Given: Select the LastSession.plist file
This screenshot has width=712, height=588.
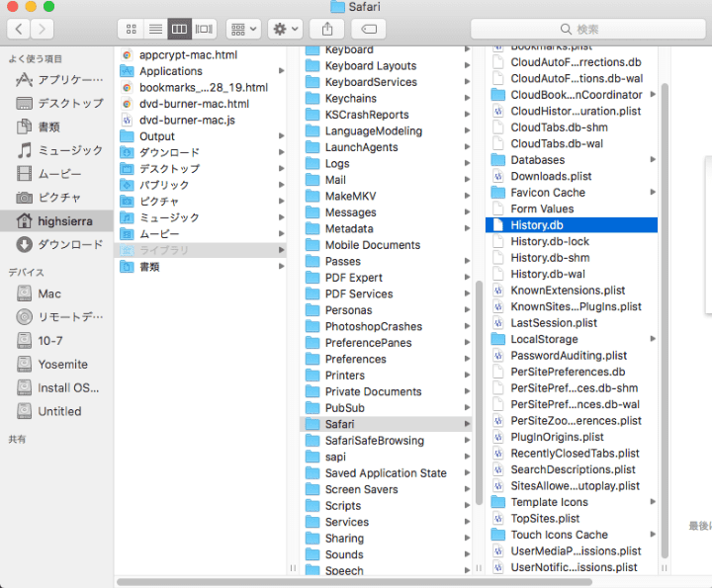Looking at the screenshot, I should pos(572,323).
